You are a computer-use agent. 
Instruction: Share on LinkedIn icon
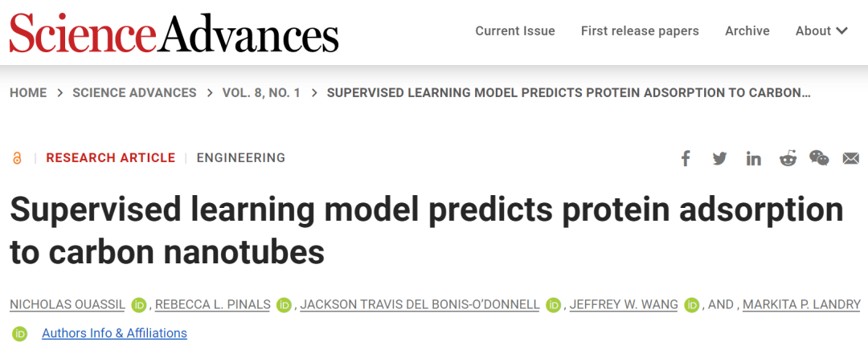click(753, 159)
